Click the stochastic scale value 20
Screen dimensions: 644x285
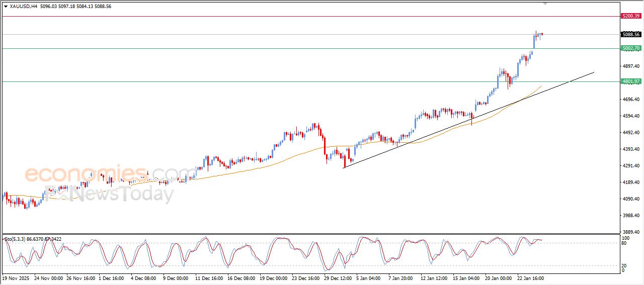coord(624,265)
